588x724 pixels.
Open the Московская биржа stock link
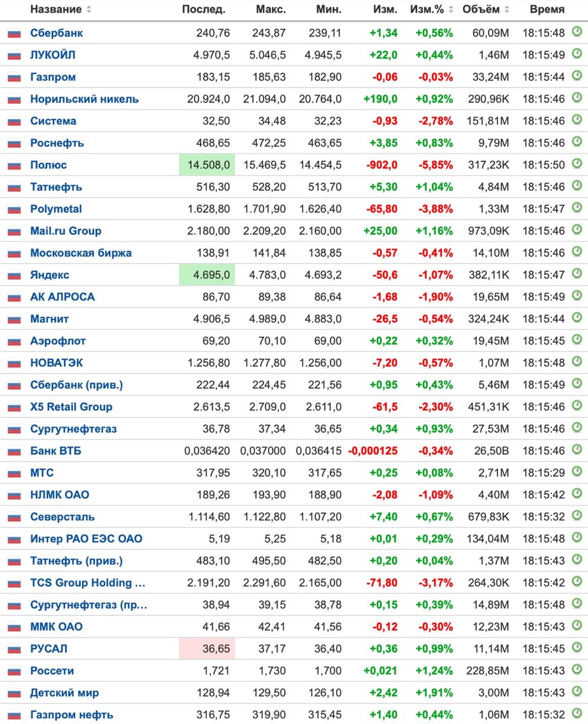click(x=81, y=253)
